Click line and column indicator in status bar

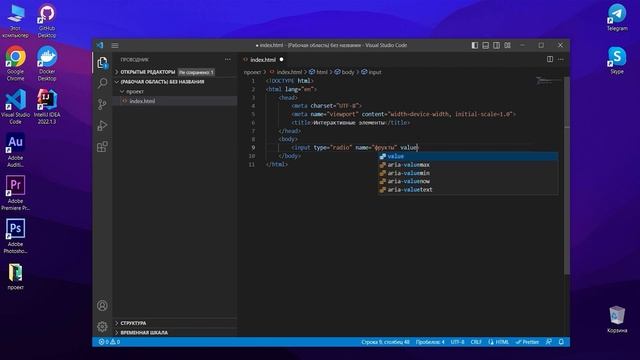click(385, 342)
